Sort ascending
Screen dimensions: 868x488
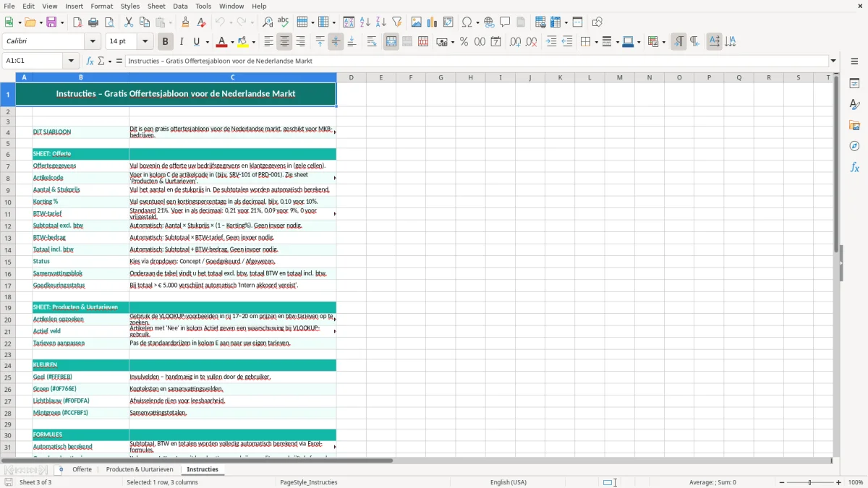pos(365,22)
